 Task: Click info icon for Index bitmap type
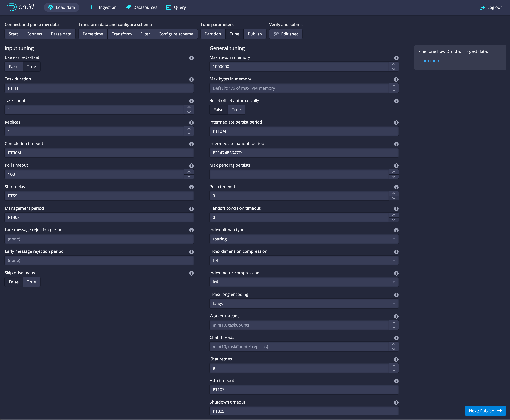396,230
